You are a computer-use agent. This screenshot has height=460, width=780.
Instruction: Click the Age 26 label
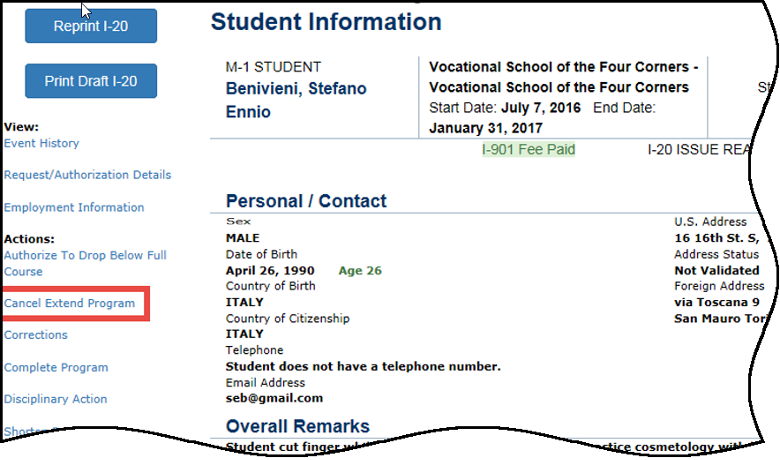point(360,271)
